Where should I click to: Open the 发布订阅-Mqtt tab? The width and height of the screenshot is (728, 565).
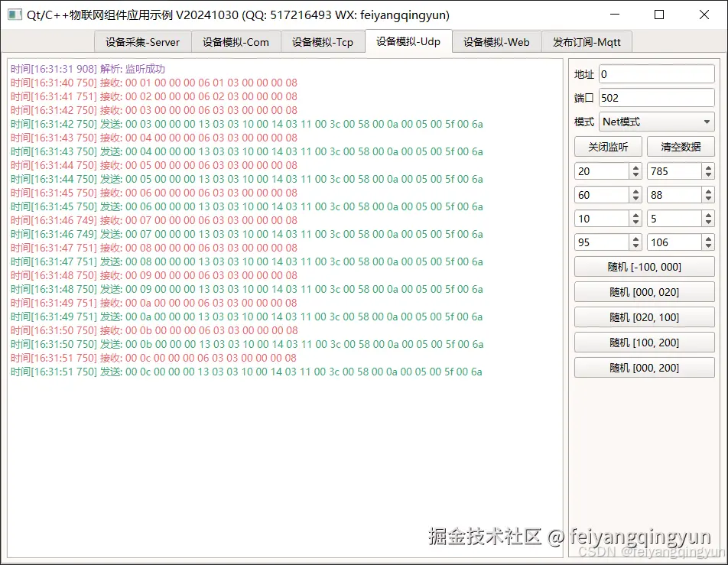[587, 42]
